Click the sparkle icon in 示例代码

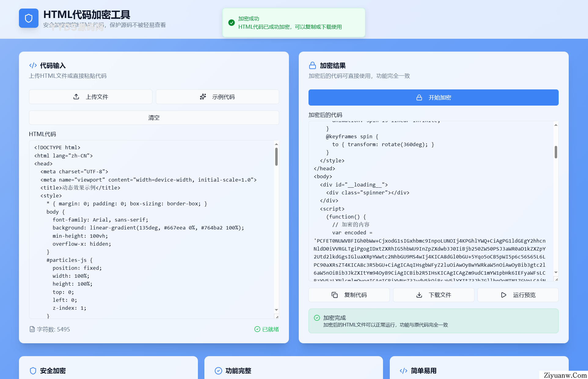[203, 97]
